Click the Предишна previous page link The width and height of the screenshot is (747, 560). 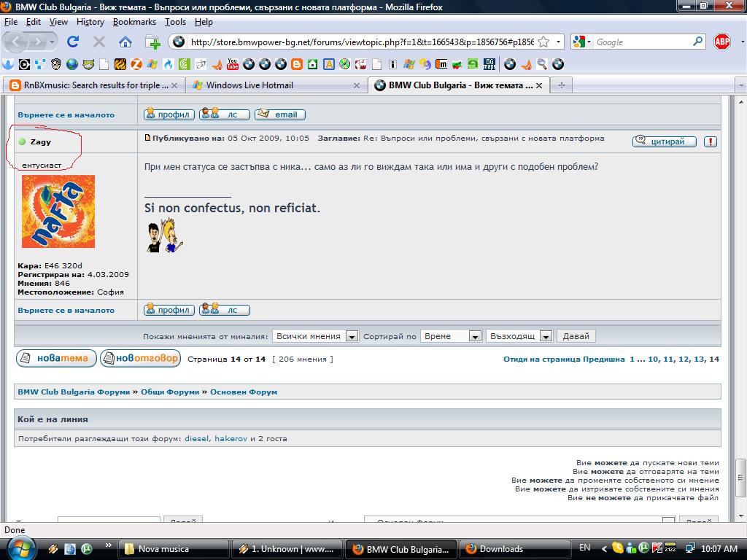point(603,359)
